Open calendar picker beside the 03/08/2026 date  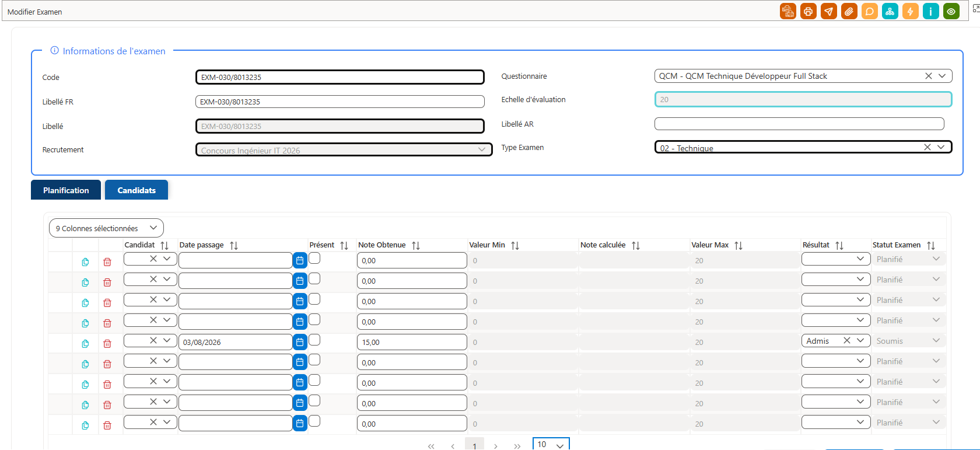[300, 342]
